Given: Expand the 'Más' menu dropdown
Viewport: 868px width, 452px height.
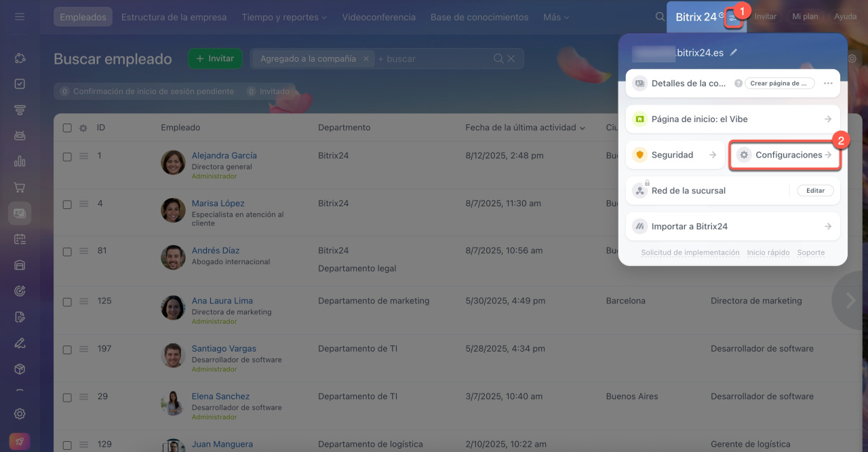Looking at the screenshot, I should [x=556, y=17].
